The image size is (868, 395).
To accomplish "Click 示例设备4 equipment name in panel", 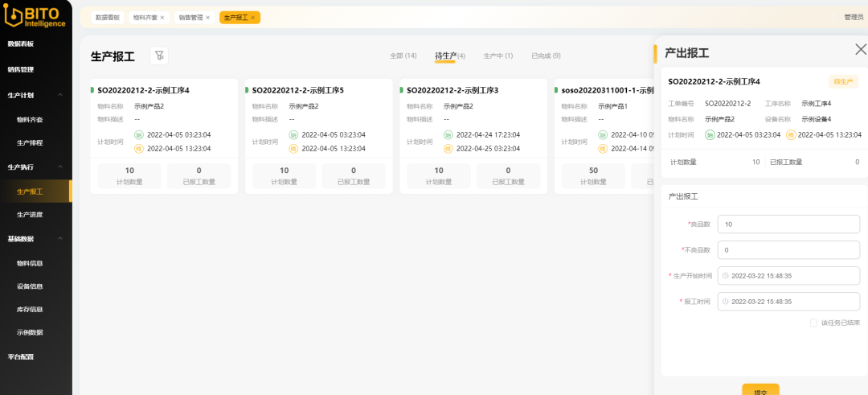I will [817, 119].
